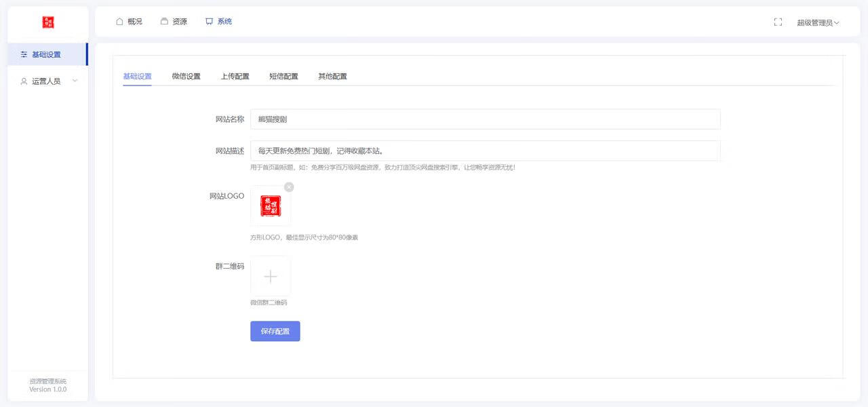The width and height of the screenshot is (868, 407).
Task: Click the fullscreen icon in the top bar
Action: tap(778, 21)
